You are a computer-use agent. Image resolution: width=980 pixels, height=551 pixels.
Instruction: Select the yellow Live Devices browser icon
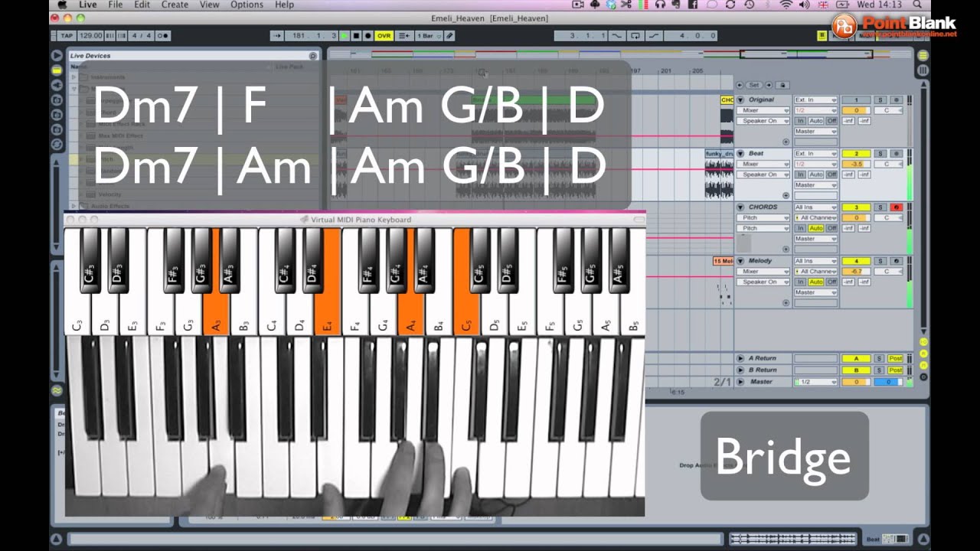56,70
